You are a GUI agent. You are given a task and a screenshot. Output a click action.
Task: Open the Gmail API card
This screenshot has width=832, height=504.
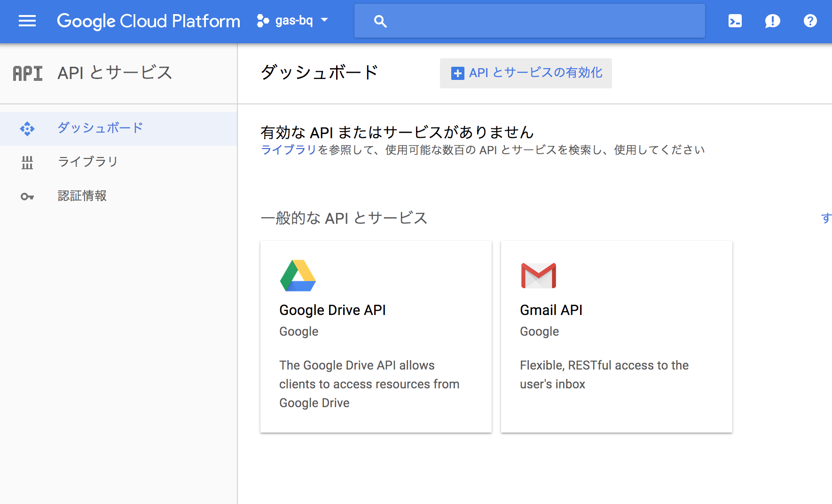617,337
